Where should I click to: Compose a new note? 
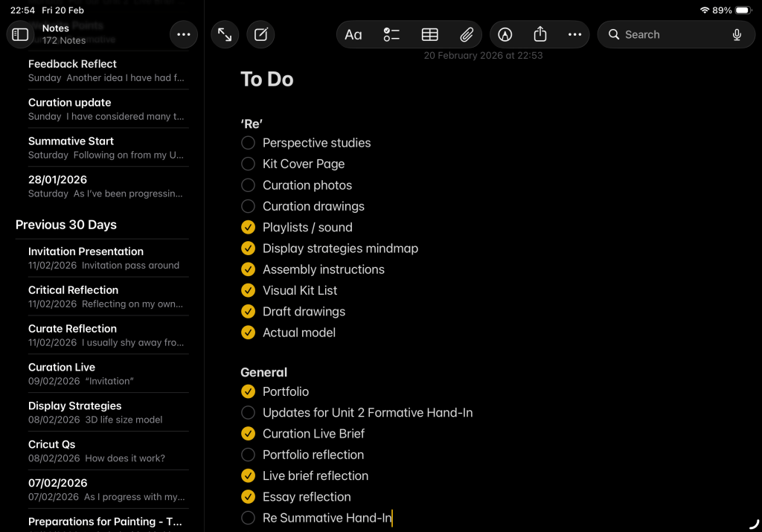(x=260, y=34)
